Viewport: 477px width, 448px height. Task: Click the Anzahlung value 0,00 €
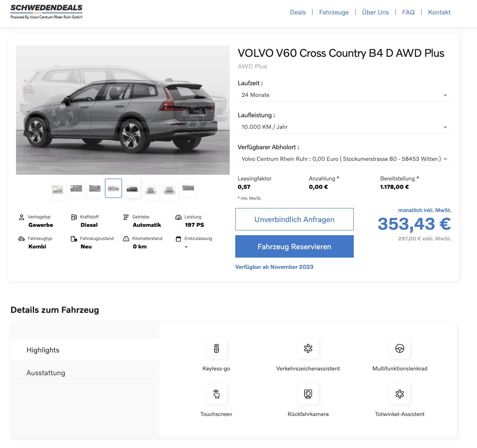click(x=318, y=187)
